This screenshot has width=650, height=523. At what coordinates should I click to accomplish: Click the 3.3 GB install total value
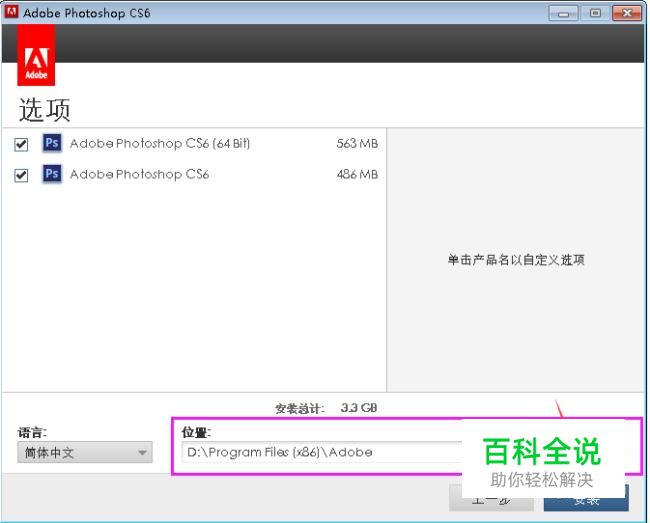359,408
